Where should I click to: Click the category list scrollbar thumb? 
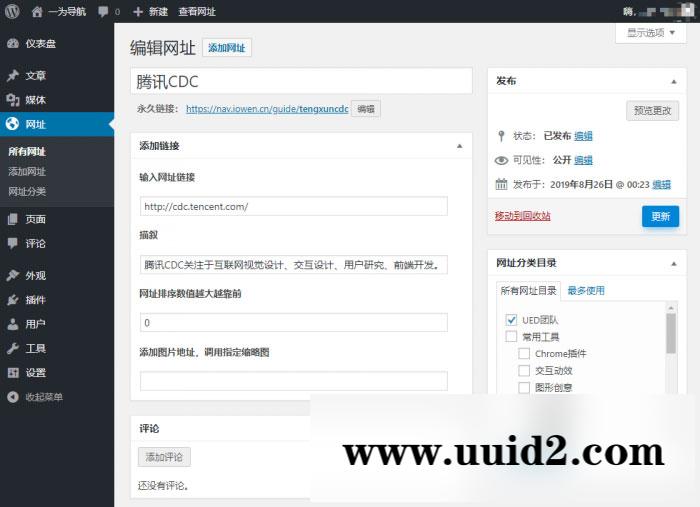tap(671, 333)
